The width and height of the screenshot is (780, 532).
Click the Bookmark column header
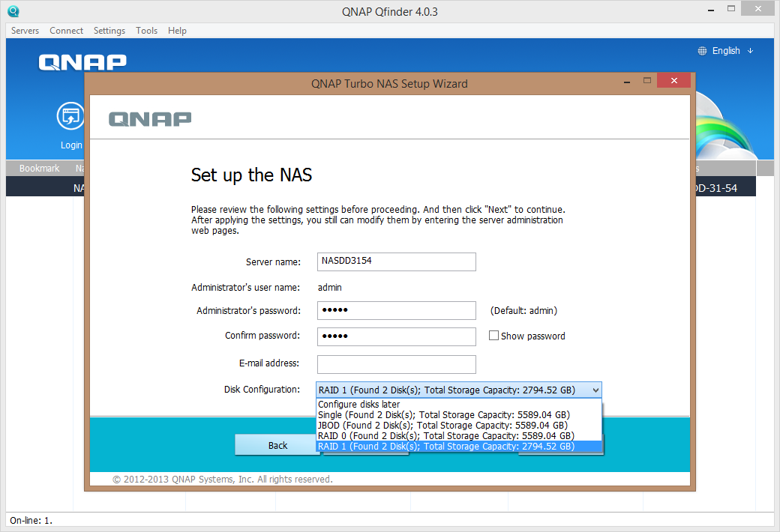click(x=39, y=168)
